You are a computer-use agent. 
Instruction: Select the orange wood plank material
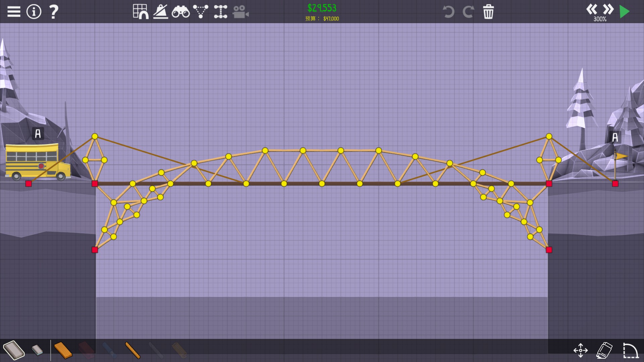63,350
